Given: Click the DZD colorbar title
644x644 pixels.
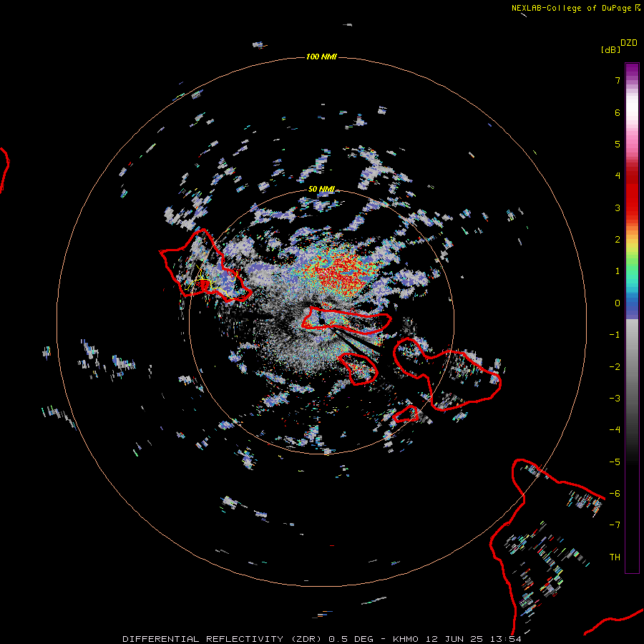Looking at the screenshot, I should (629, 43).
